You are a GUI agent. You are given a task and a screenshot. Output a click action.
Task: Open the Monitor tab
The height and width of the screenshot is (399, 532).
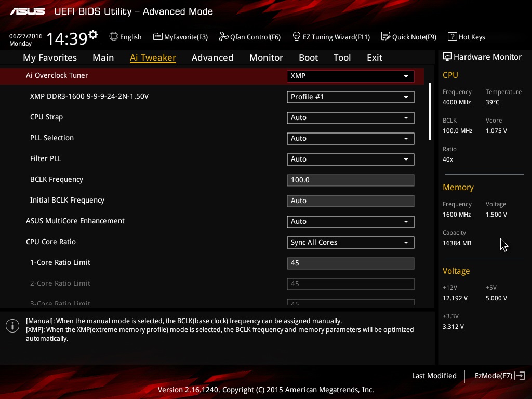point(267,58)
